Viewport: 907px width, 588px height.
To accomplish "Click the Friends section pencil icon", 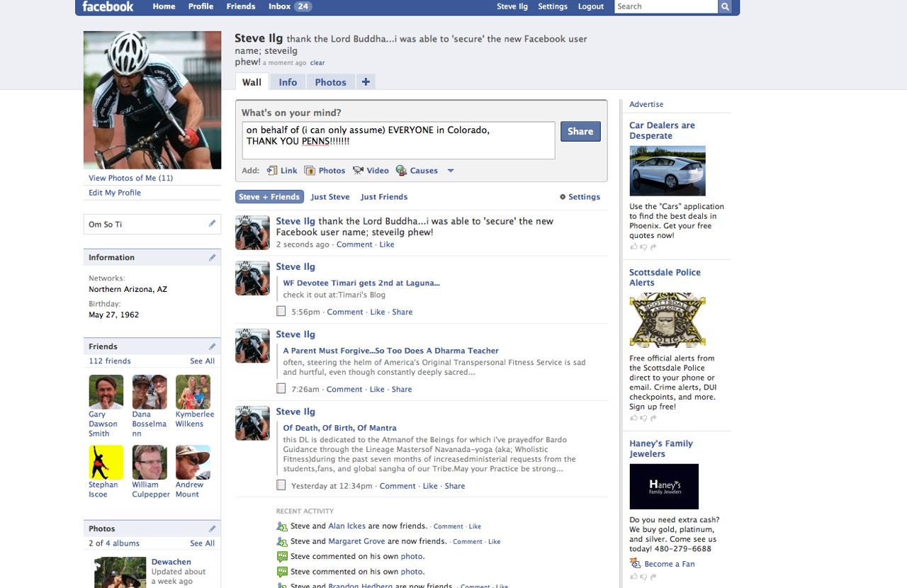I will (212, 346).
